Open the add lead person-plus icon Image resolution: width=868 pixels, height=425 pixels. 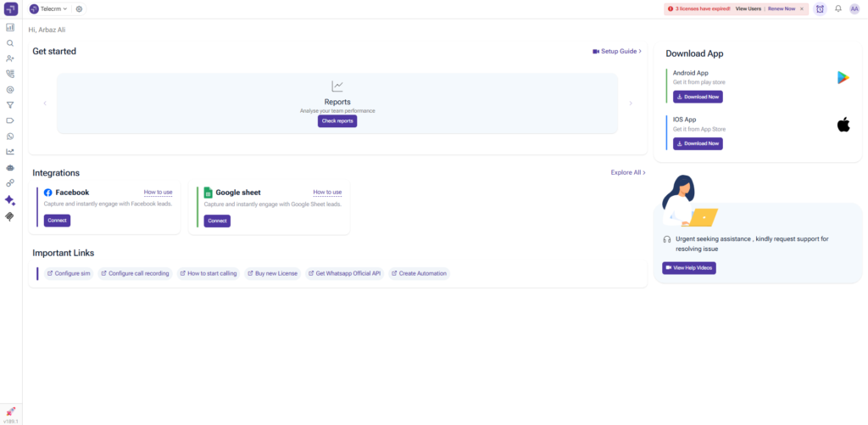(10, 59)
